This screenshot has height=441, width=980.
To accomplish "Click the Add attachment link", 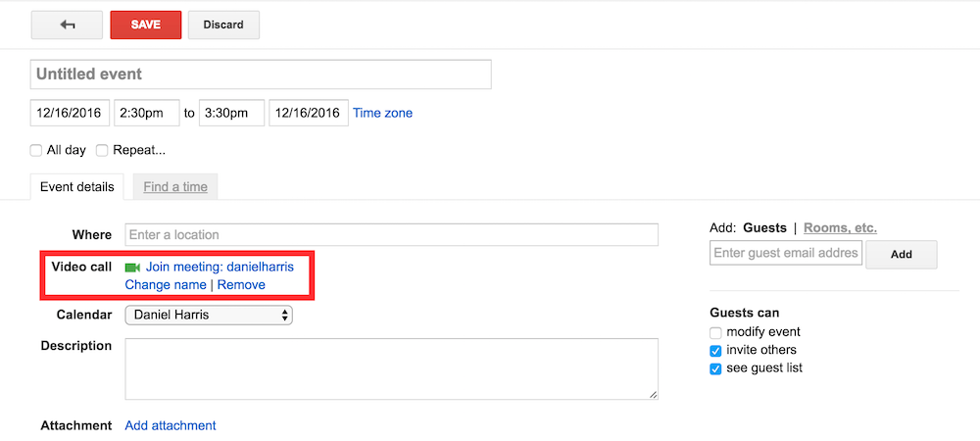I will [x=171, y=425].
